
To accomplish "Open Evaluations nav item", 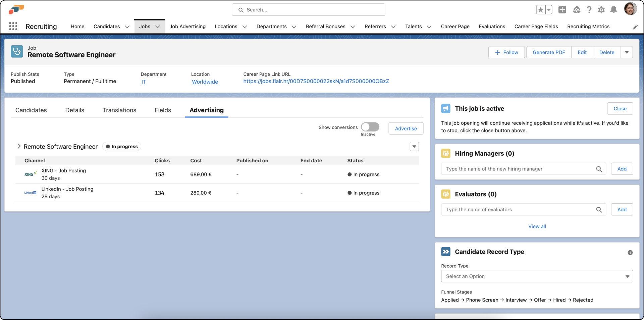I will tap(492, 26).
